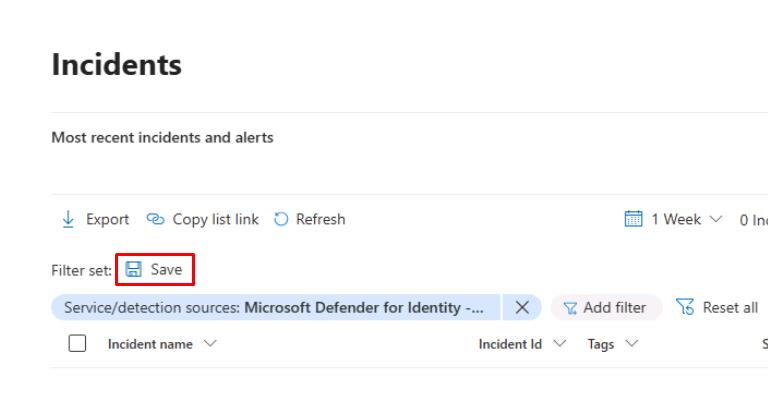
Task: Click the Tags column header label
Action: [600, 344]
